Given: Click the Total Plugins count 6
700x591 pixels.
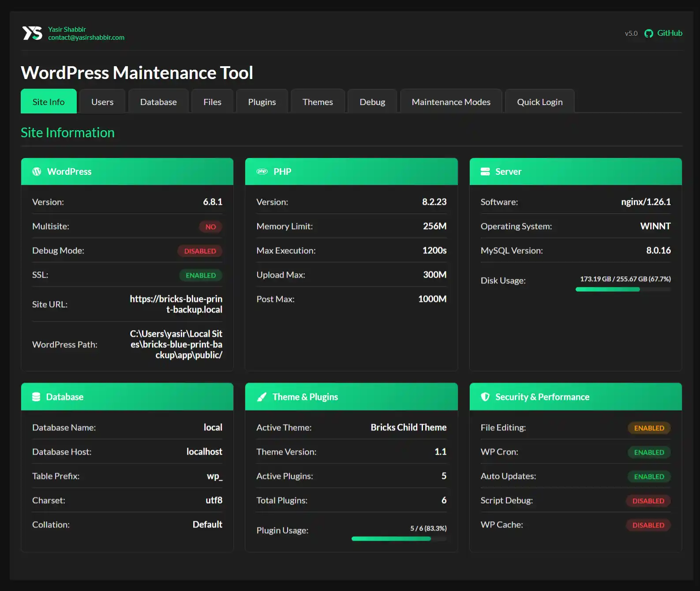Looking at the screenshot, I should tap(444, 500).
